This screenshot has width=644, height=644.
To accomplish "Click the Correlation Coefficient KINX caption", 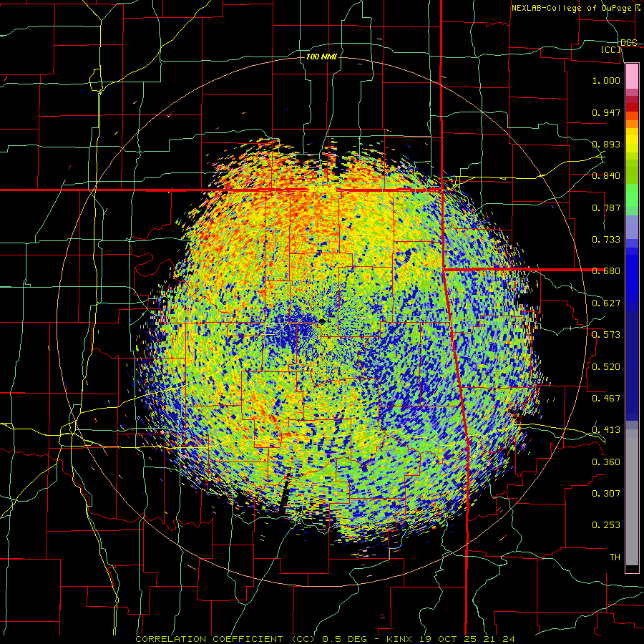I will [325, 639].
